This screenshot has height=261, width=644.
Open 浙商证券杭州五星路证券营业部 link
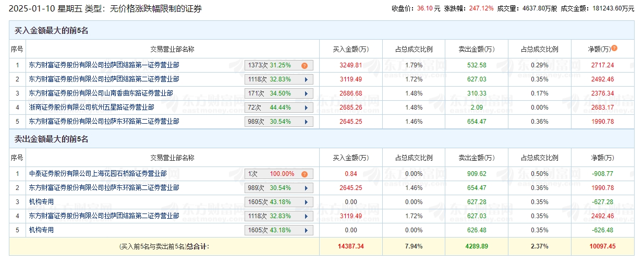point(91,108)
